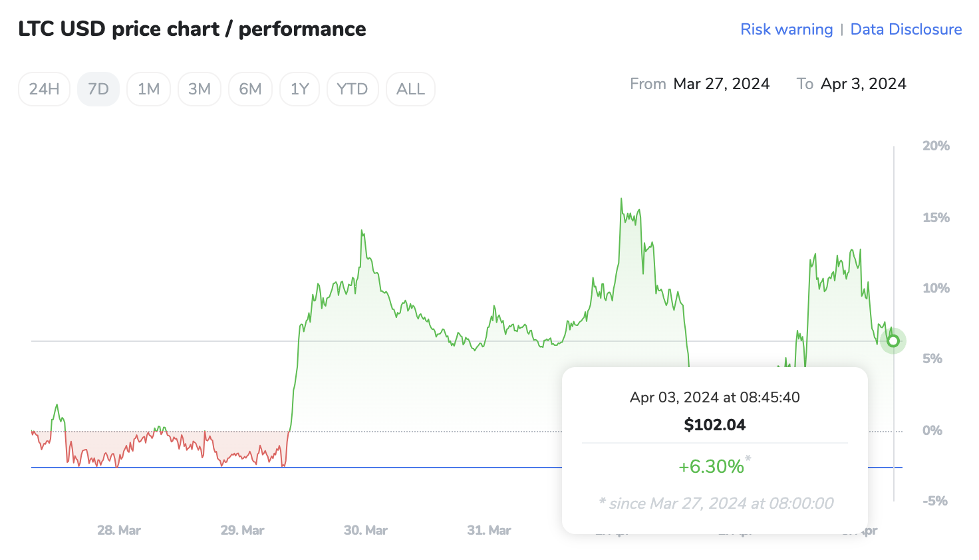Click the LTC USD chart title

point(192,29)
